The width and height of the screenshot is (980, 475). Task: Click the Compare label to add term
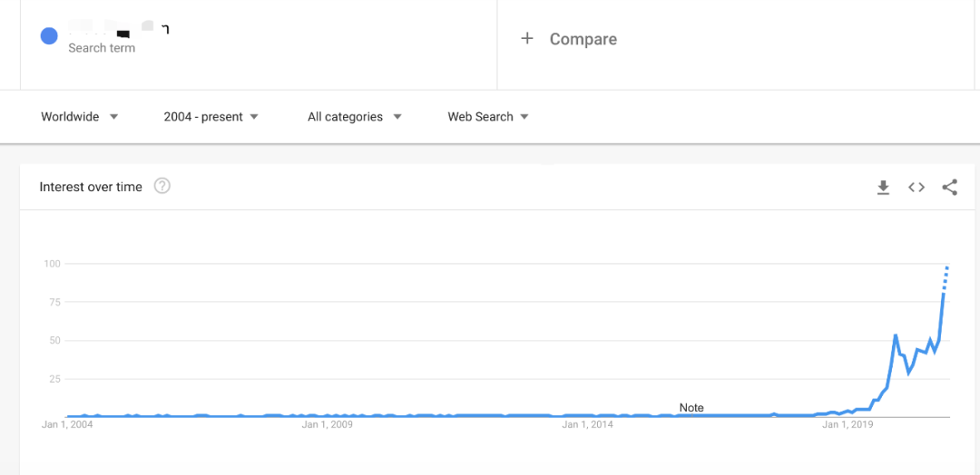(583, 39)
